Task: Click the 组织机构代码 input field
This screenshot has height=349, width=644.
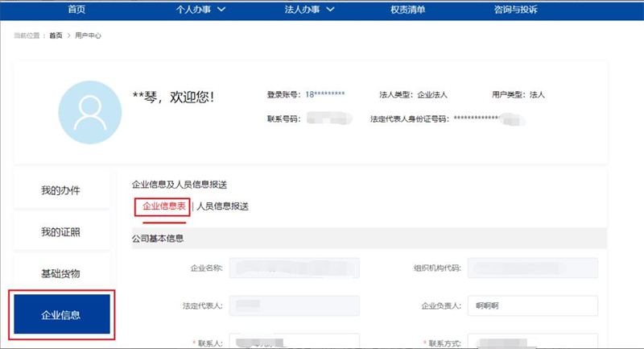Action: 532,268
